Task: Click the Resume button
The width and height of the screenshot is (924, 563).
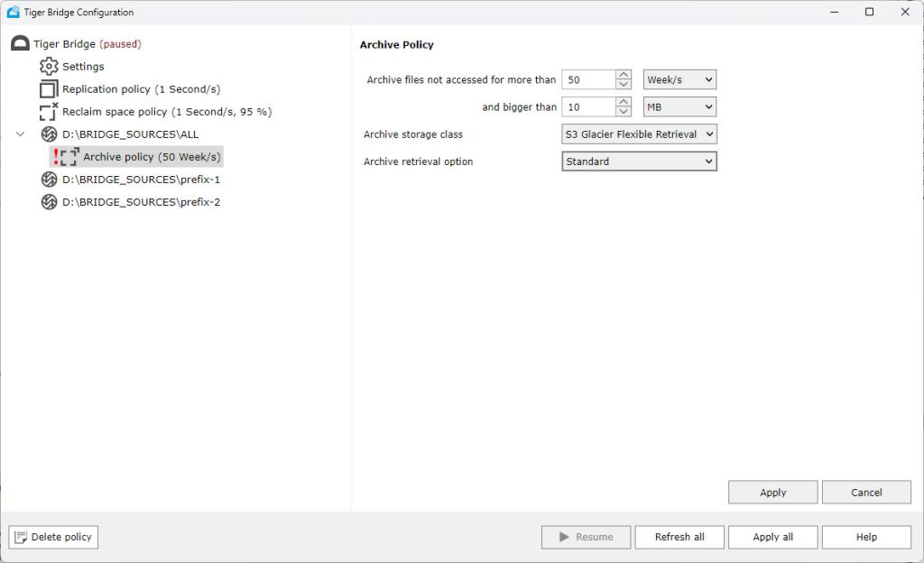Action: pos(586,537)
